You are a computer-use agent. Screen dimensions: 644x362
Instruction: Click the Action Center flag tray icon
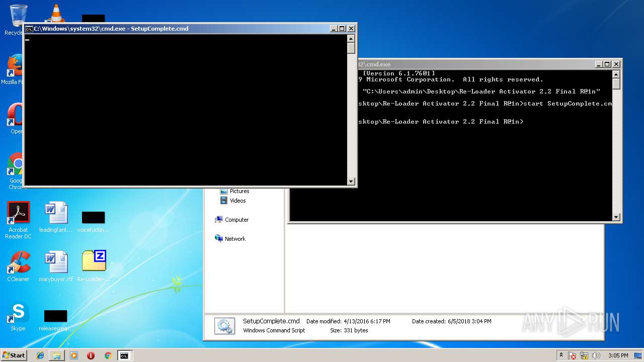point(573,355)
